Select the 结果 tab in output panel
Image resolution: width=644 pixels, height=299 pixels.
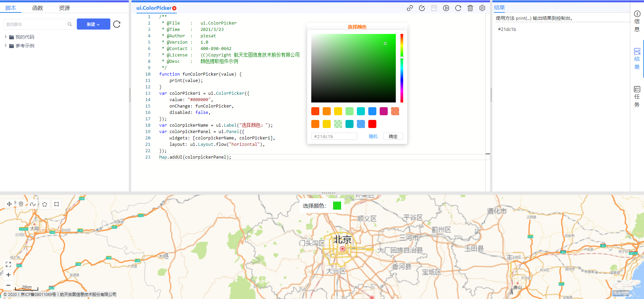click(499, 7)
